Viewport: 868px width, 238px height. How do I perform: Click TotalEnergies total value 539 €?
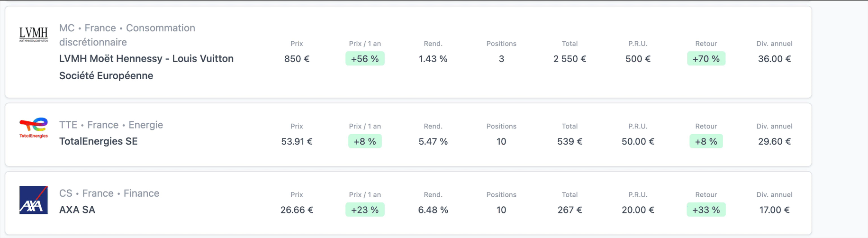click(570, 141)
